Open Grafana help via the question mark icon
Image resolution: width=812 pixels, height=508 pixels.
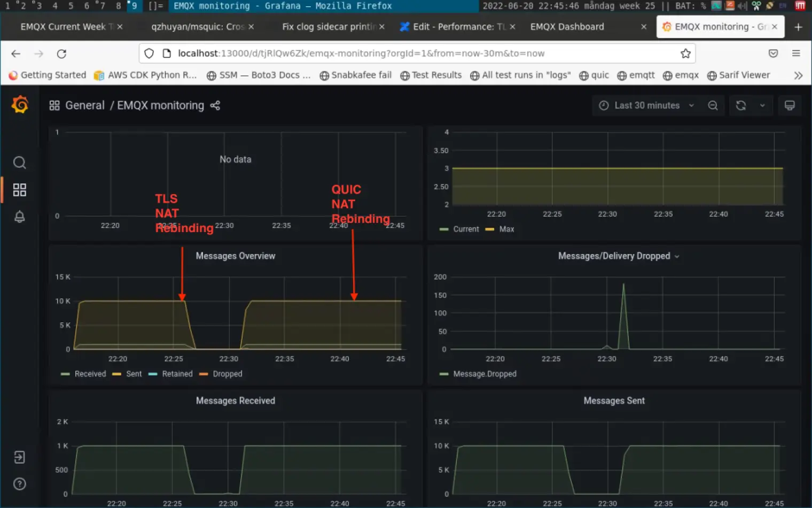click(x=20, y=483)
